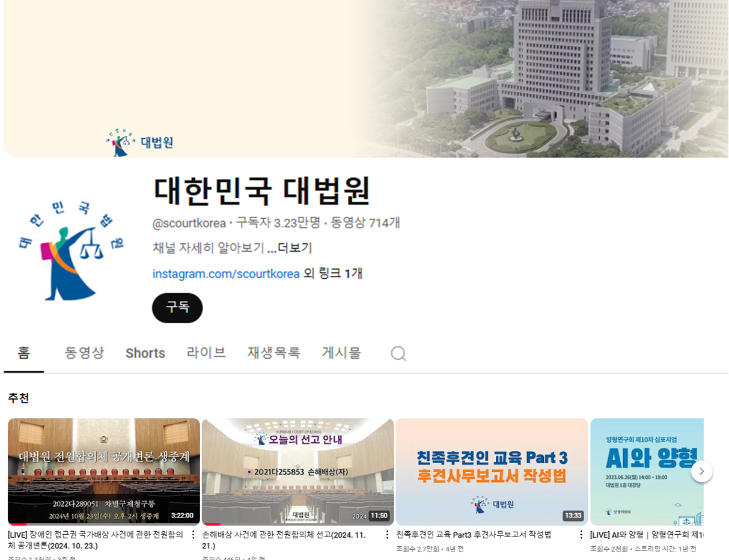
Task: Open 친족후견인 교육 Part3 후견사무보고서 작성법 title
Action: point(474,535)
